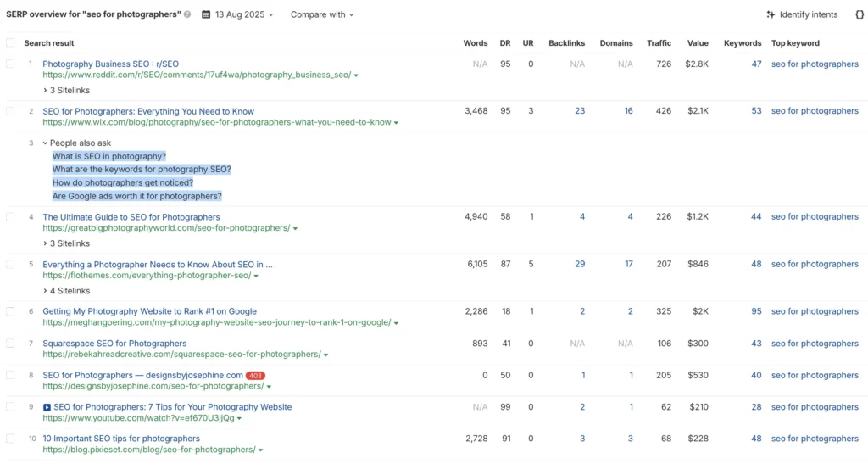The image size is (868, 464).
Task: Click What are the keywords for photography SEO?
Action: [142, 170]
